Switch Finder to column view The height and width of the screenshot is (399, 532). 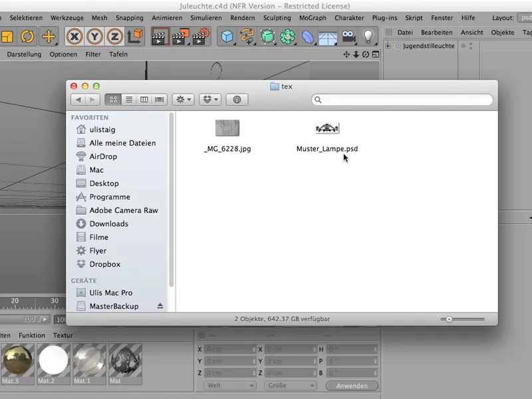(144, 99)
